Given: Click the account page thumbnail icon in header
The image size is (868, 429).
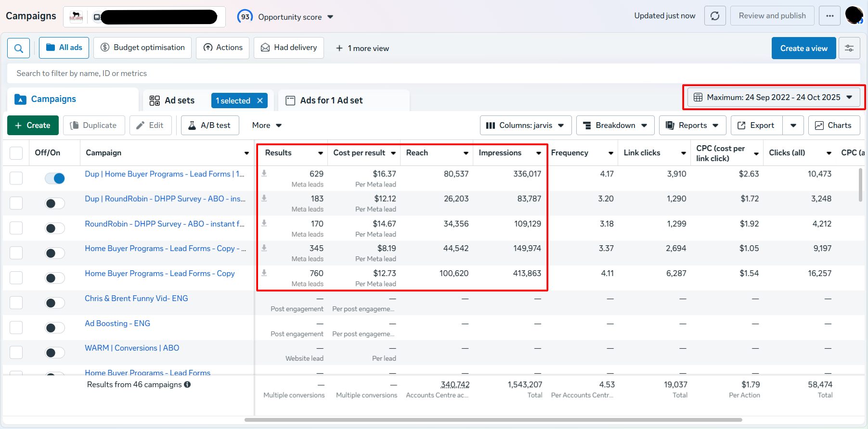Looking at the screenshot, I should coord(76,17).
